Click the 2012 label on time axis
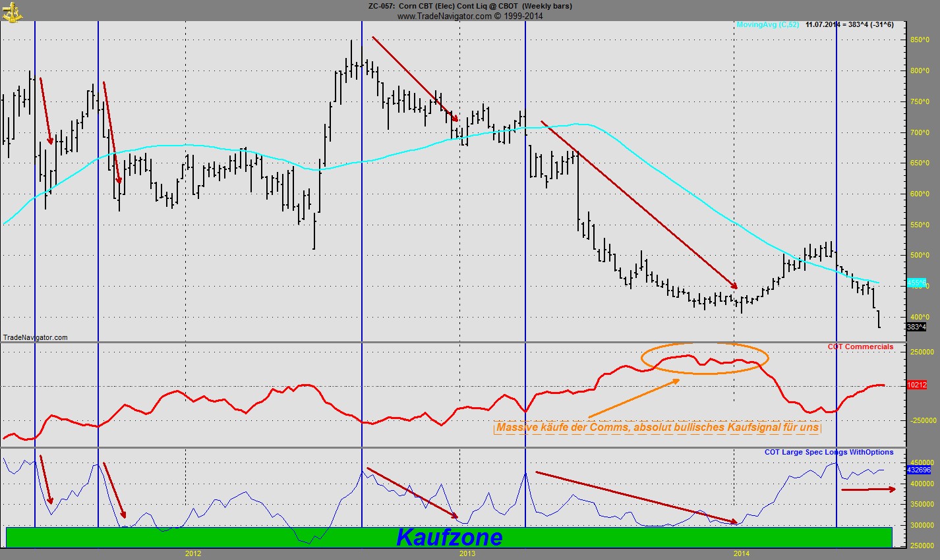 pyautogui.click(x=192, y=553)
